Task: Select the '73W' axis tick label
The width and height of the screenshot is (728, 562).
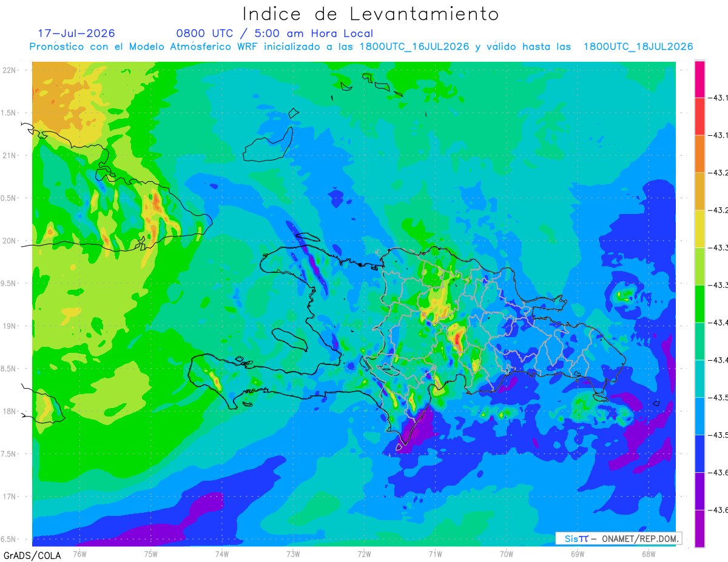Action: 293,553
